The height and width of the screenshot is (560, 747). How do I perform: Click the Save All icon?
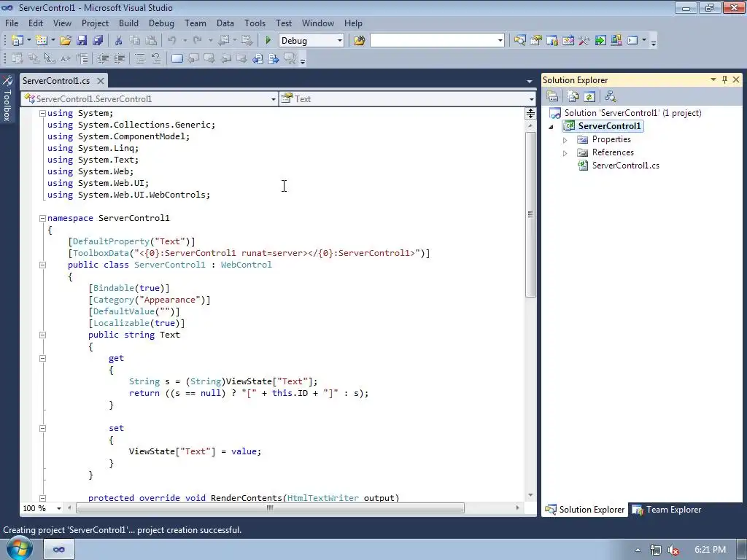(x=98, y=41)
